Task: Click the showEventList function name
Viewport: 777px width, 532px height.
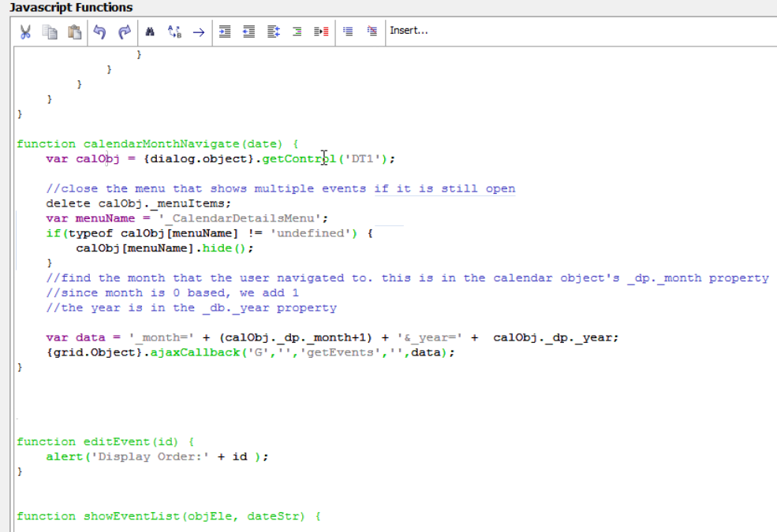Action: pyautogui.click(x=131, y=516)
